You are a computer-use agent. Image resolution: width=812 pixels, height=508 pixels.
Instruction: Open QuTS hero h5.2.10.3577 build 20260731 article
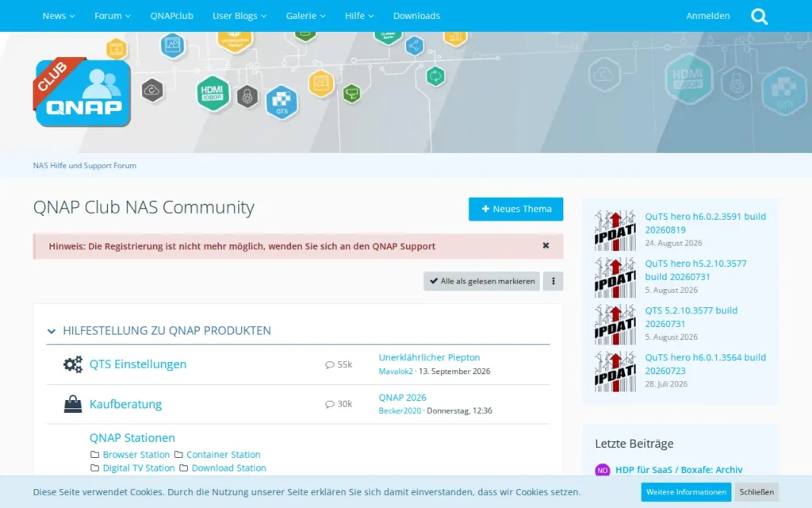(x=695, y=270)
